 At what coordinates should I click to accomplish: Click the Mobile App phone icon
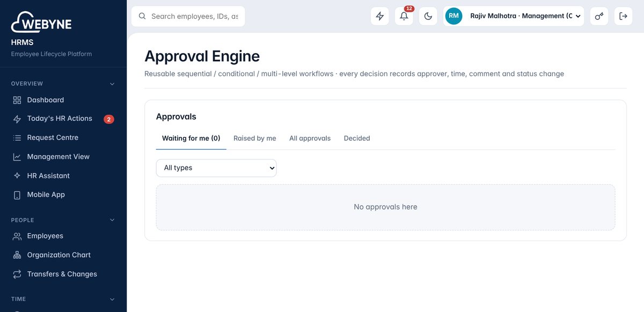pos(17,195)
